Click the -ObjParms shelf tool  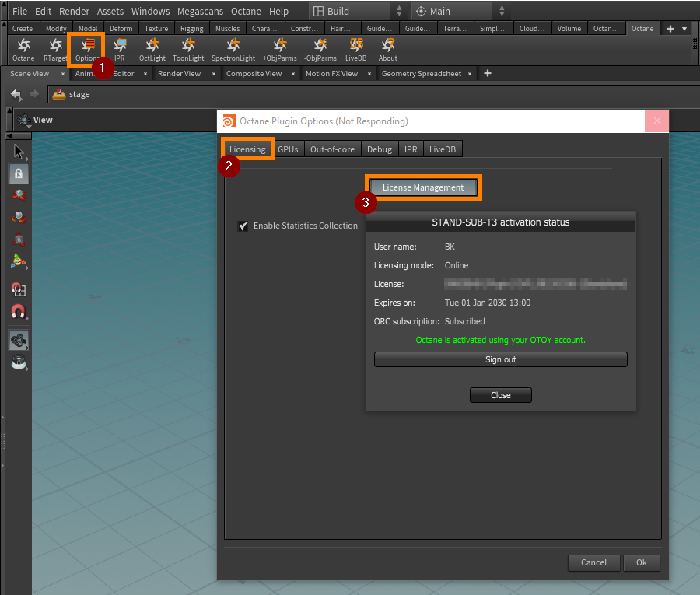pos(320,49)
